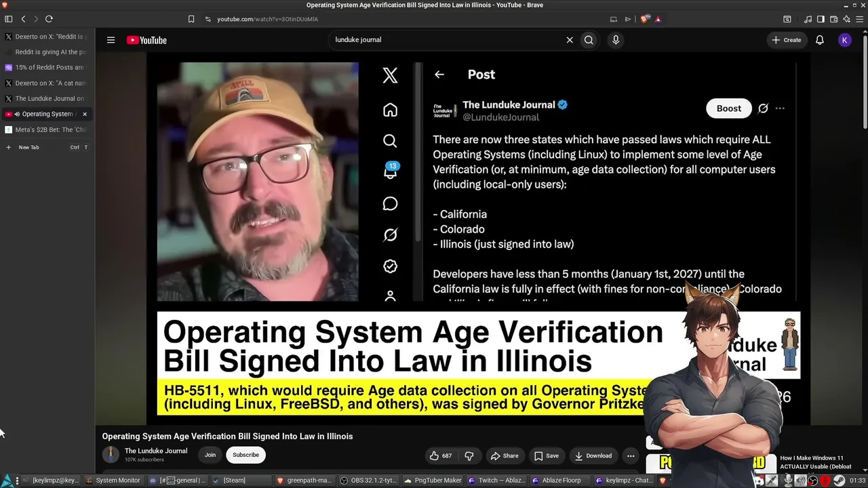Open the Steam system tray icon

[x=839, y=481]
